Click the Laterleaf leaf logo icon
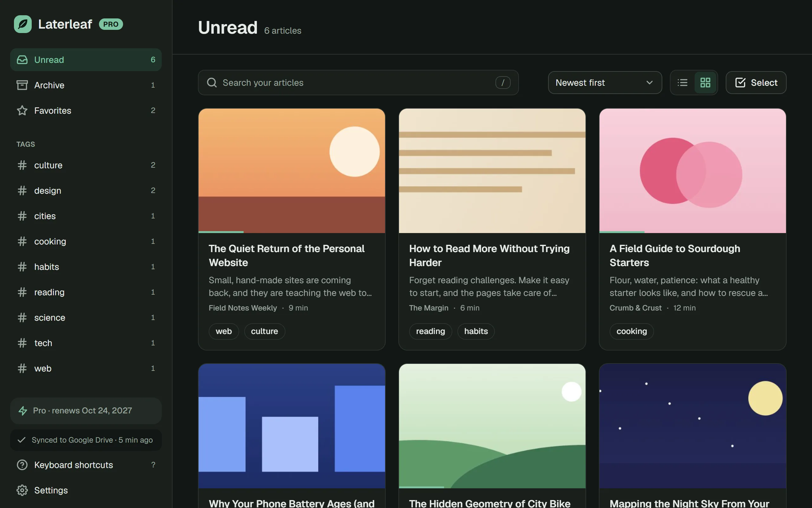 tap(23, 24)
